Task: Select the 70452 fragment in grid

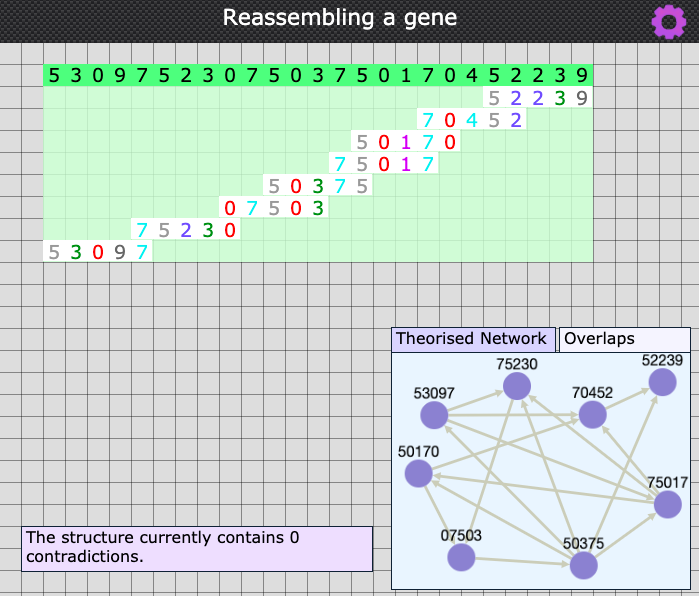Action: 471,120
